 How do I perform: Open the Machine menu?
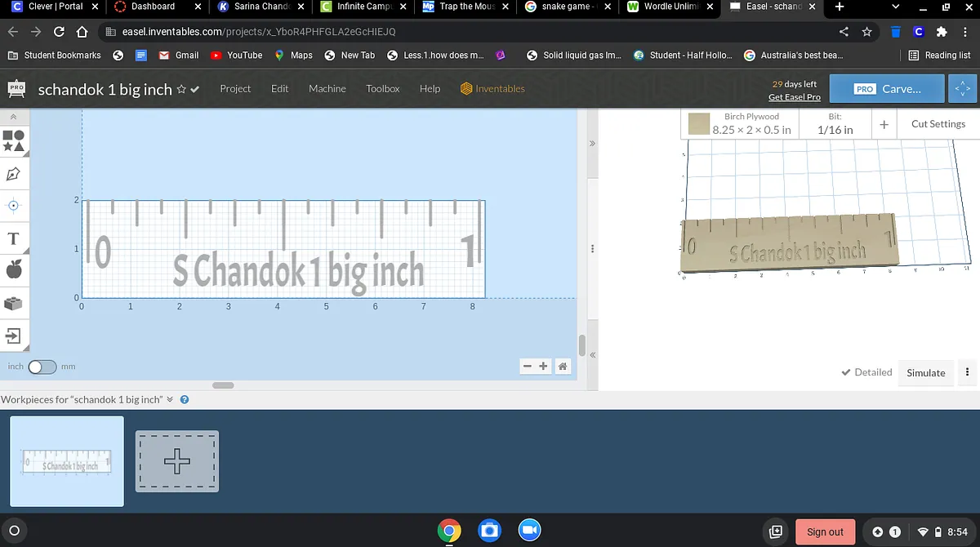coord(327,88)
